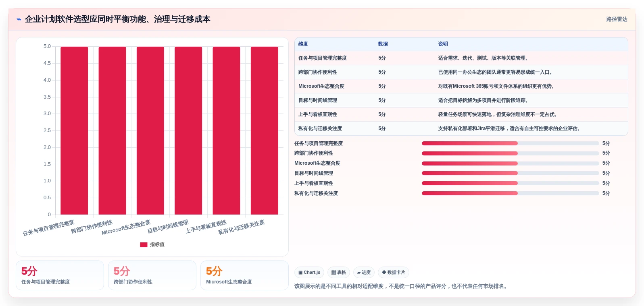Click description 适合把目标拆解为多项目并进行阶段追踪。

click(483, 100)
